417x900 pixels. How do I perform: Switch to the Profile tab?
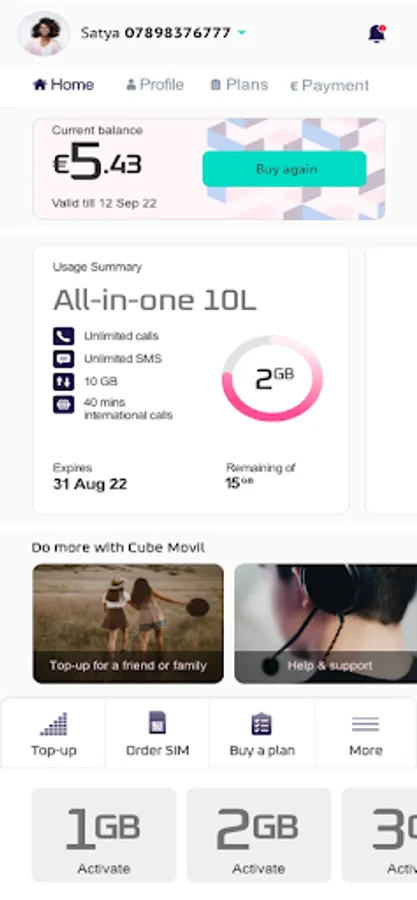click(155, 85)
